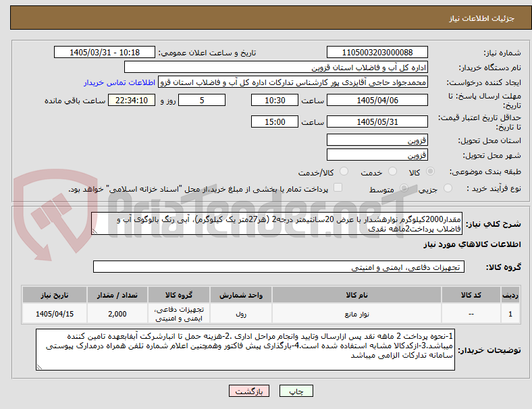Click the شرح کلی نیاز label
The width and height of the screenshot is (532, 409).
[494, 224]
